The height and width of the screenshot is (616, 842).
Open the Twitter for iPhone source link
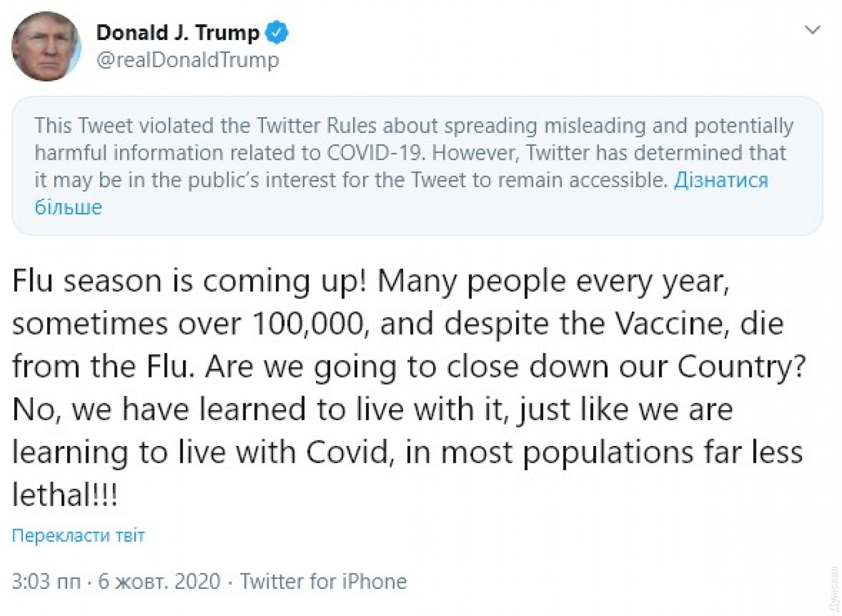coord(323,581)
